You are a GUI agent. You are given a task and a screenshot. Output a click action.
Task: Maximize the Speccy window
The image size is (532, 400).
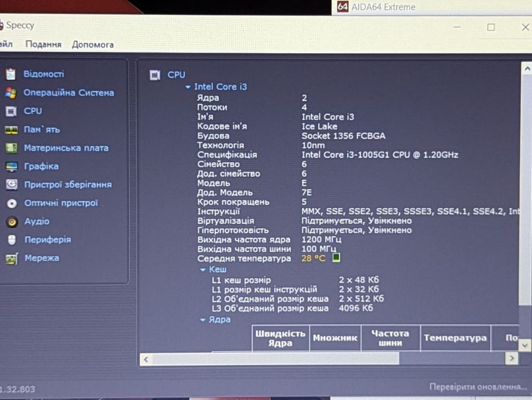491,27
